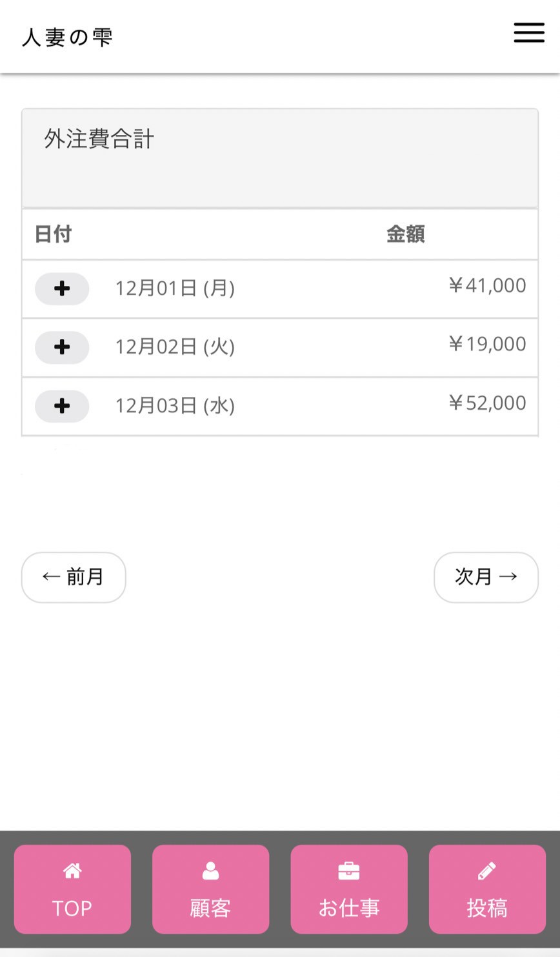The height and width of the screenshot is (957, 560).
Task: Click the 金額 column header
Action: coord(405,234)
